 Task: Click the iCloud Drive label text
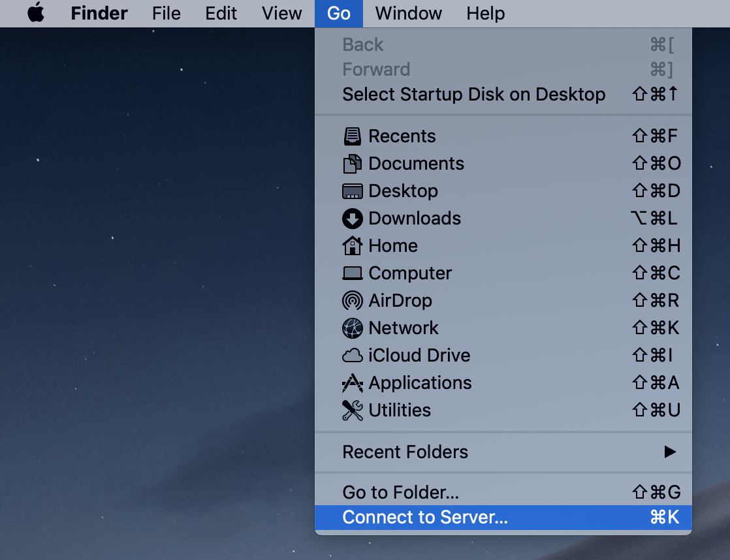(419, 356)
